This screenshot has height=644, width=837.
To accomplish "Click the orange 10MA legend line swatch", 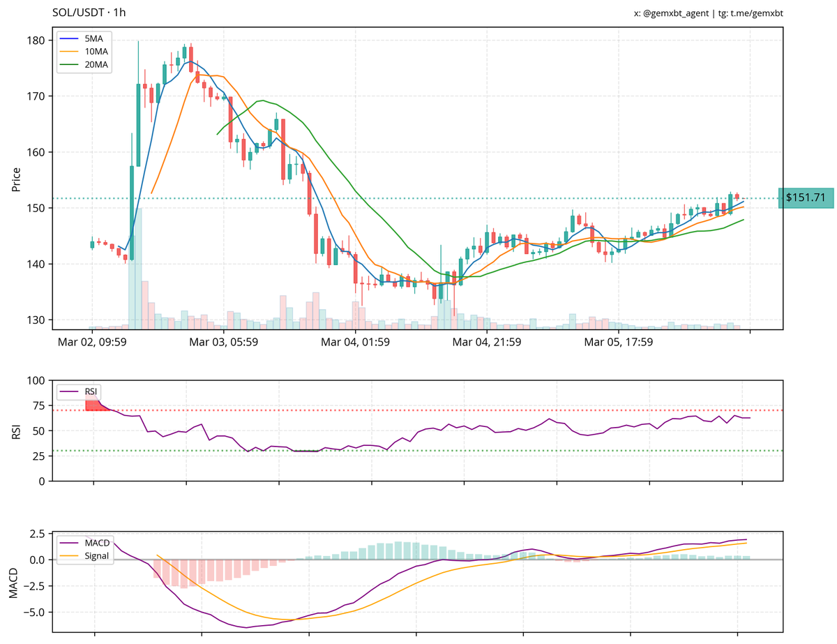I will (x=70, y=52).
